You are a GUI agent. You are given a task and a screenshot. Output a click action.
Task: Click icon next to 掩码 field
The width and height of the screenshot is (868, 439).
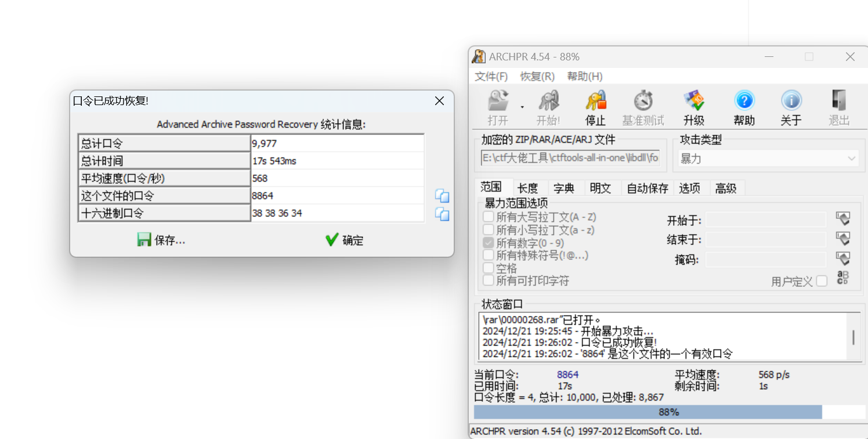(843, 258)
